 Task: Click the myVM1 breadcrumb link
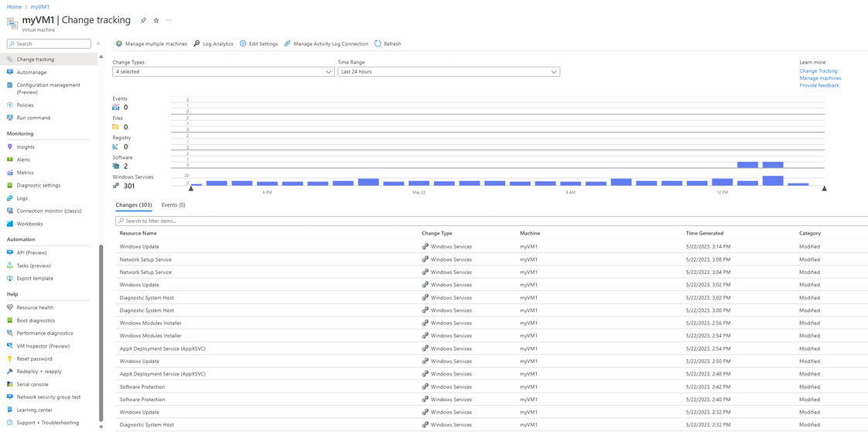40,5
